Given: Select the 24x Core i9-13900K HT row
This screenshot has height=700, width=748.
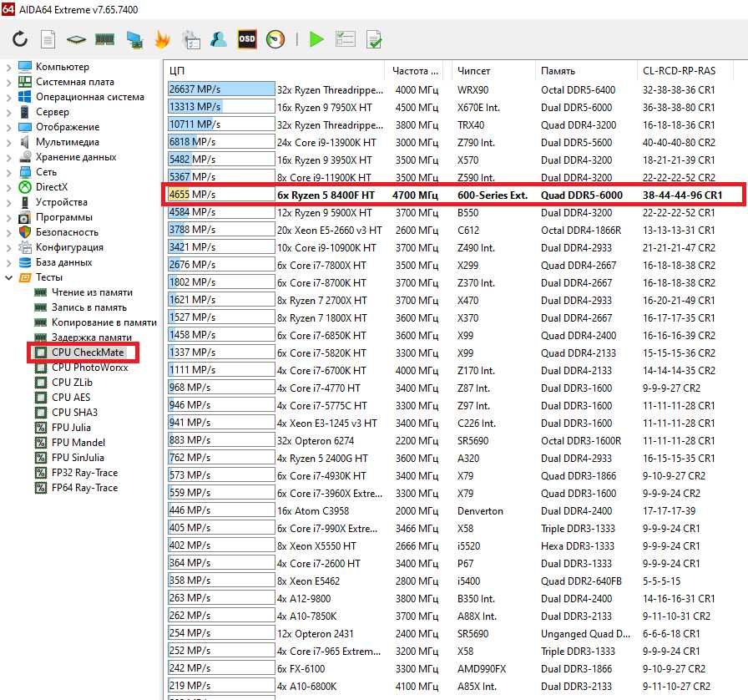Looking at the screenshot, I should click(326, 142).
